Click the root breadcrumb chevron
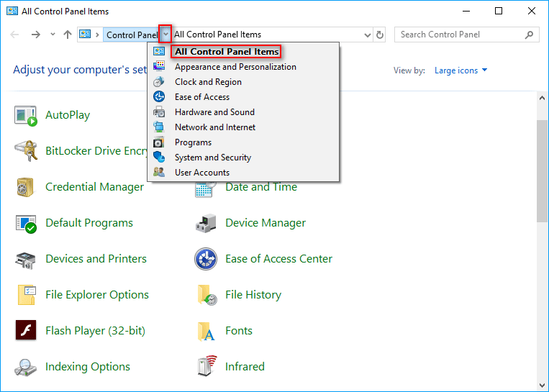Viewport: 549px width, 392px height. (x=97, y=35)
